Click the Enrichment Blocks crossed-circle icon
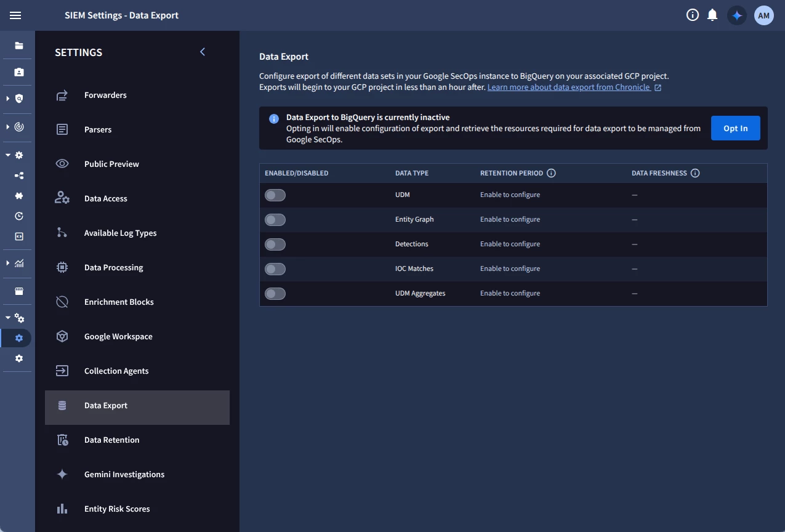Viewport: 785px width, 532px height. pyautogui.click(x=62, y=302)
